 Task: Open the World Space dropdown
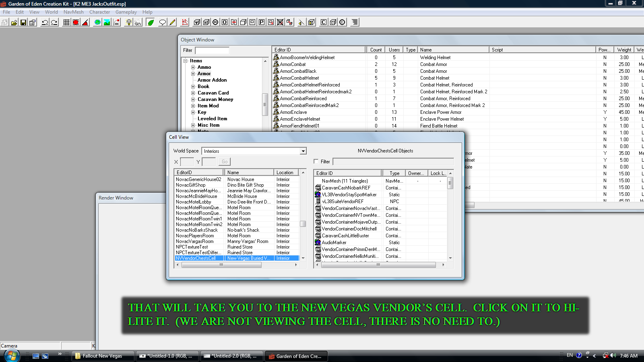tap(303, 151)
